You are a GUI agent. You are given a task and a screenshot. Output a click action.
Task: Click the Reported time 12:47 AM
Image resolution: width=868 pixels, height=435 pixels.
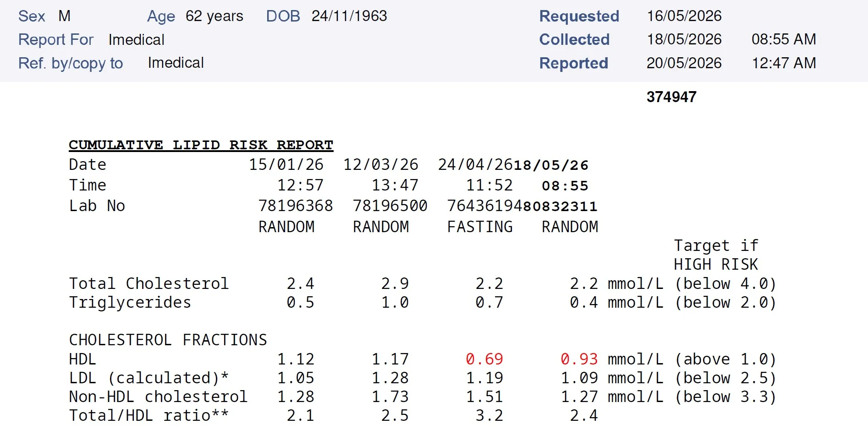[x=784, y=63]
